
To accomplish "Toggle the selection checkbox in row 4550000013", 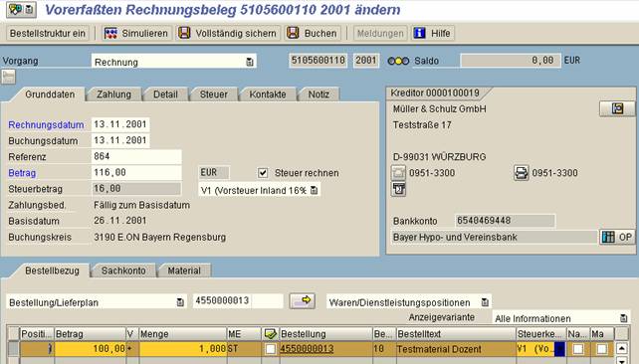I will 270,349.
